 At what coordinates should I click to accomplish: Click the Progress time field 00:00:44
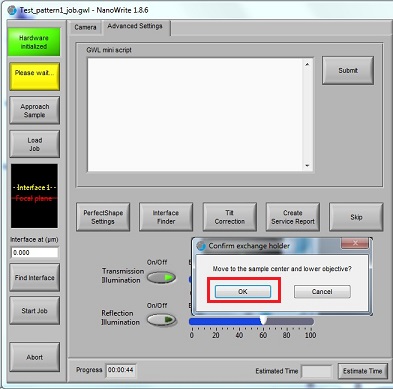pos(121,370)
